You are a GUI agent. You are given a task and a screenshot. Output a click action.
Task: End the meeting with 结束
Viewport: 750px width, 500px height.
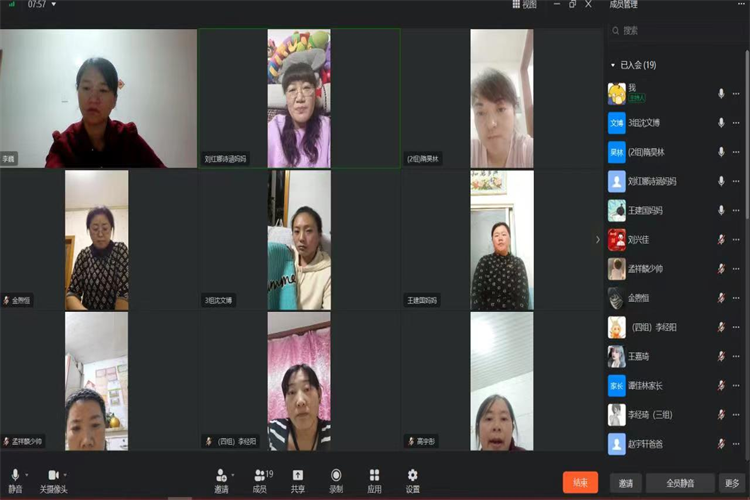point(580,482)
